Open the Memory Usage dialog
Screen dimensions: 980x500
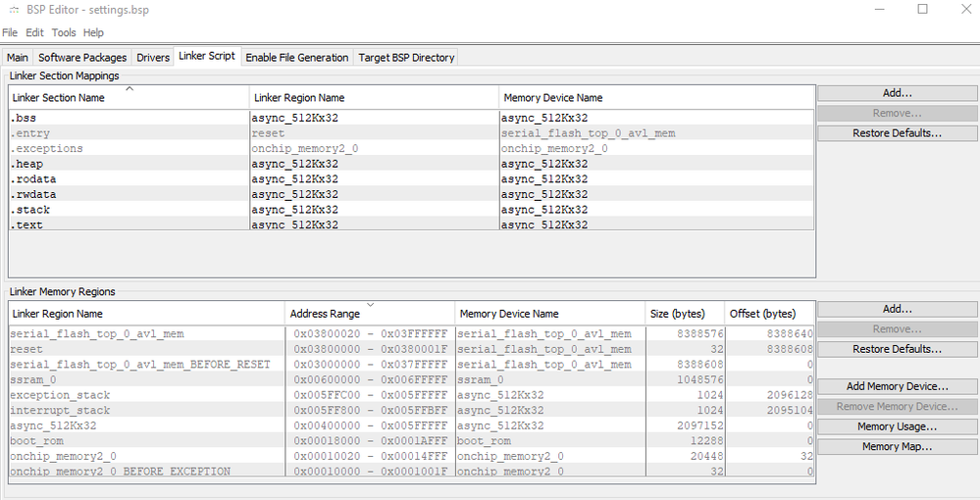click(897, 426)
